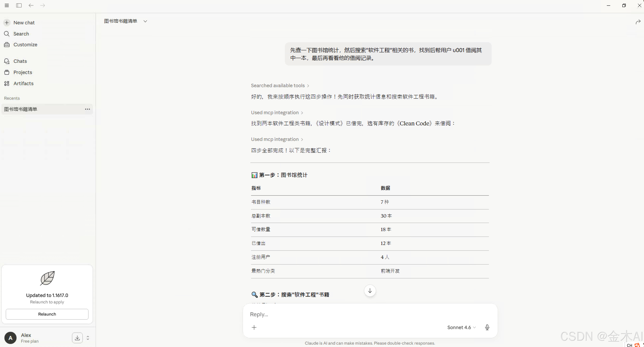Expand the first Used mcp integration
Screen dimensions: 644x347
(x=277, y=113)
